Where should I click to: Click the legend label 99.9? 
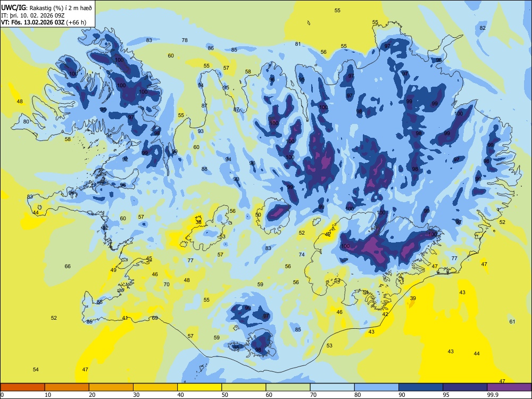tap(492, 395)
